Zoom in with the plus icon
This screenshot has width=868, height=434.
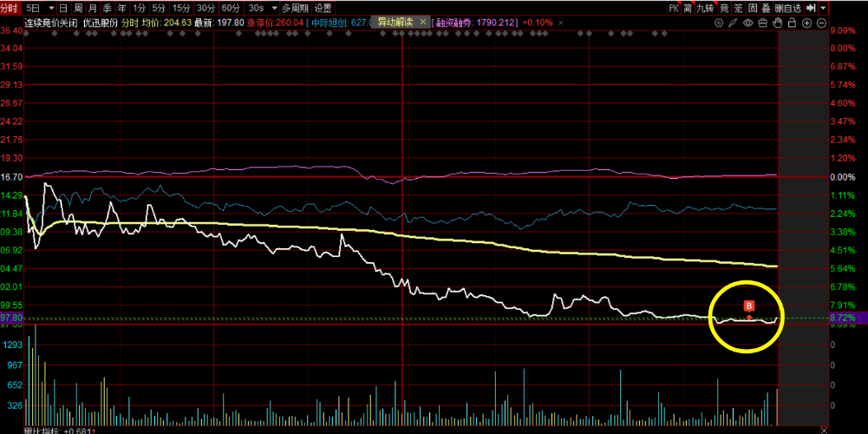click(807, 23)
